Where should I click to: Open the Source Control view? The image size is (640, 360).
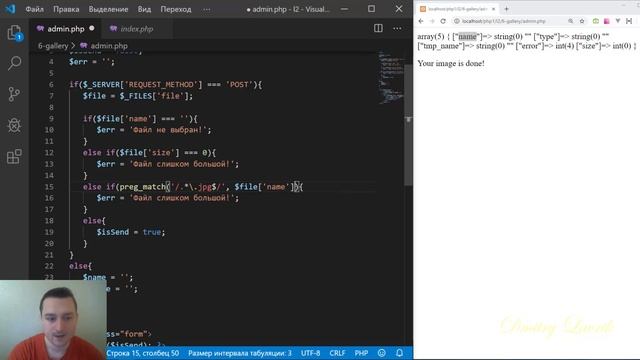(14, 94)
